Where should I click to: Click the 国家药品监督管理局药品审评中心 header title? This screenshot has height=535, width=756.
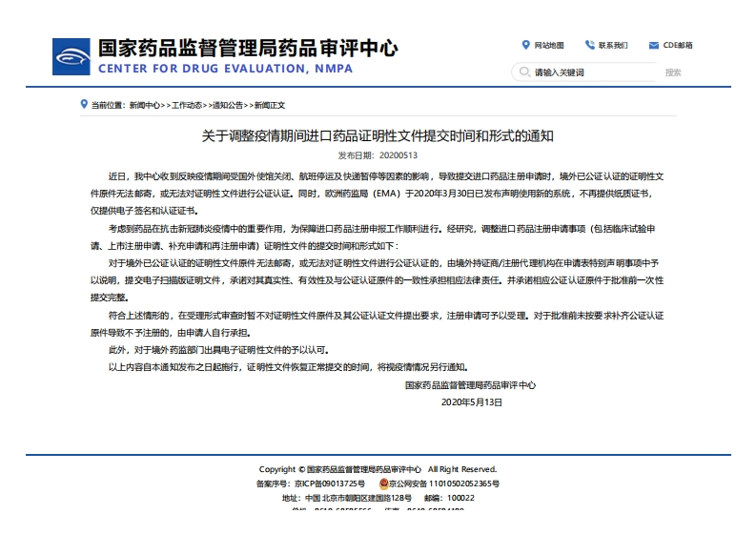click(248, 48)
